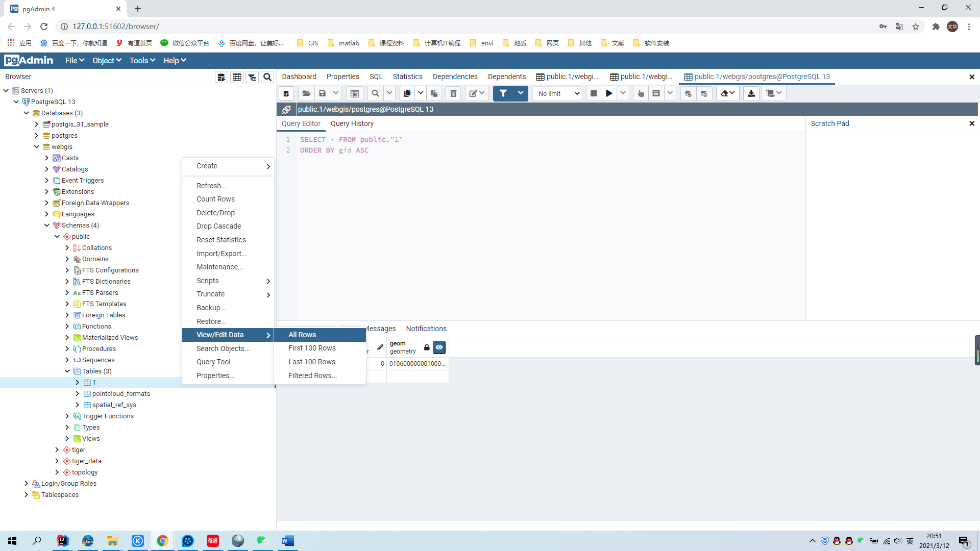The height and width of the screenshot is (551, 980).
Task: Open the Search Objects icon in Browser panel
Action: (267, 77)
